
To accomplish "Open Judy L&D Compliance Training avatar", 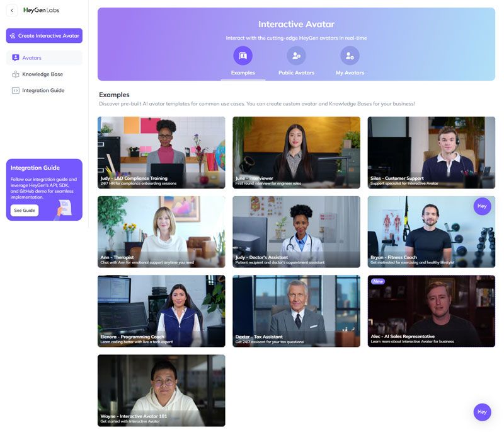I will (x=161, y=153).
